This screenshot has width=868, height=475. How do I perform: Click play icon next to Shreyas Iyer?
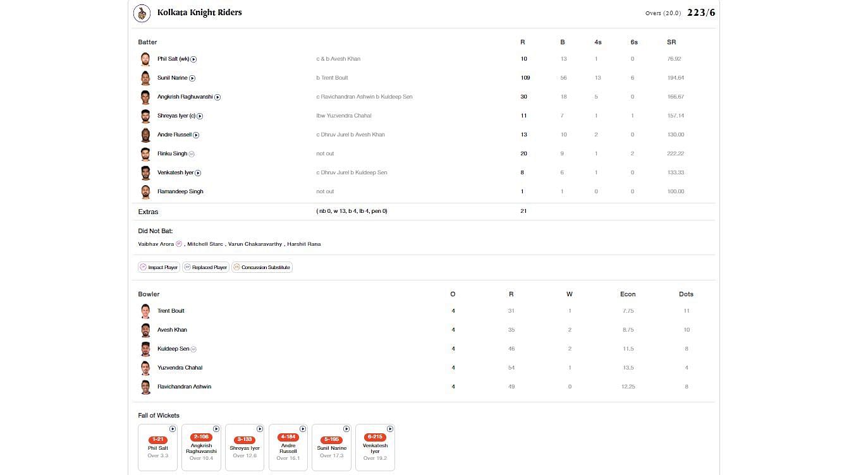200,116
